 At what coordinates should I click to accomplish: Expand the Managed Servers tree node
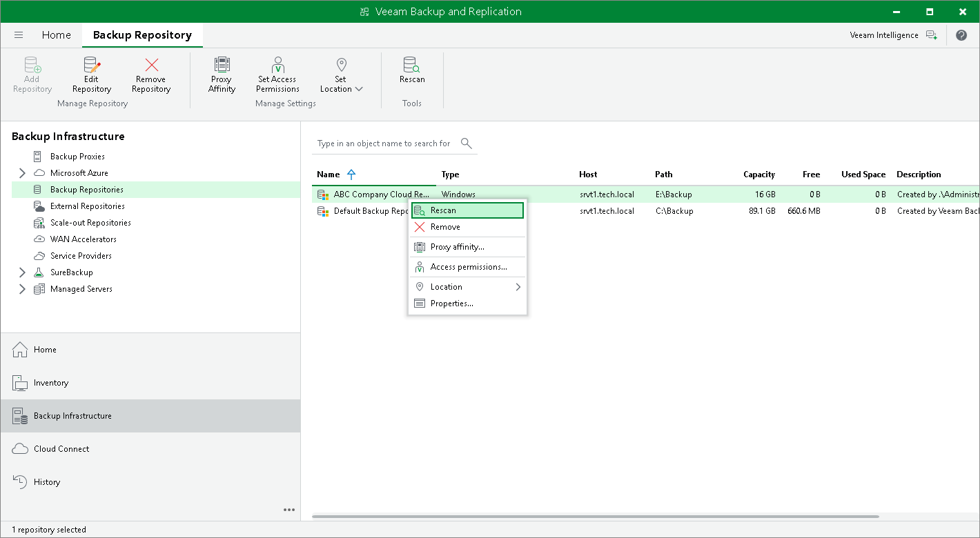pos(22,289)
